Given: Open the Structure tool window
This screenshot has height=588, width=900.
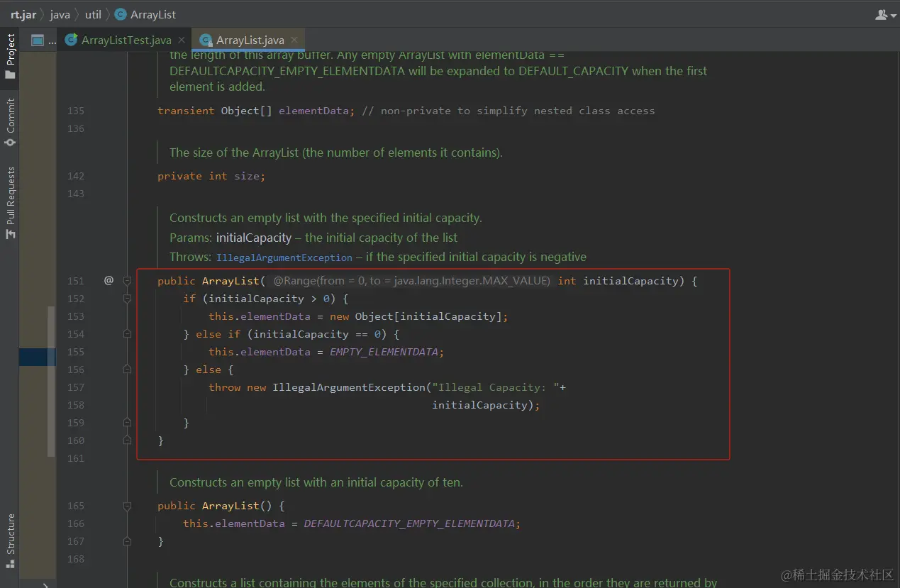Looking at the screenshot, I should (10, 541).
